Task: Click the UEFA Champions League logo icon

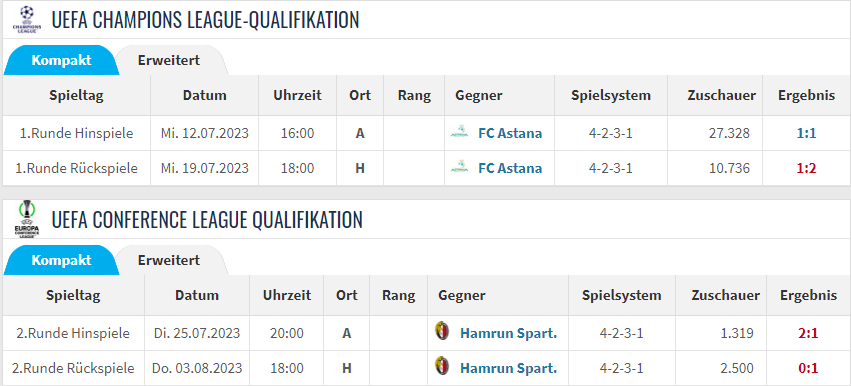Action: [x=27, y=20]
